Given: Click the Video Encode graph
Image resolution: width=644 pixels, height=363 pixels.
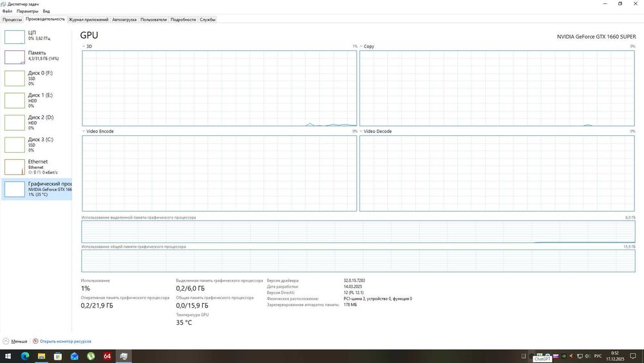Looking at the screenshot, I should pos(220,173).
